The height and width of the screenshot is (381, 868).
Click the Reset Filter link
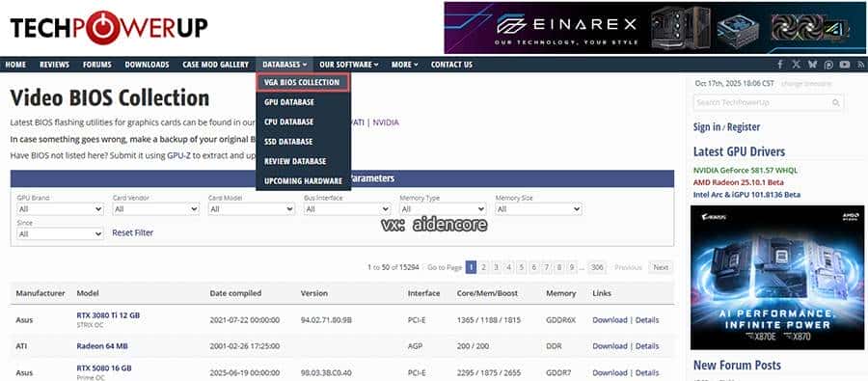pyautogui.click(x=133, y=232)
